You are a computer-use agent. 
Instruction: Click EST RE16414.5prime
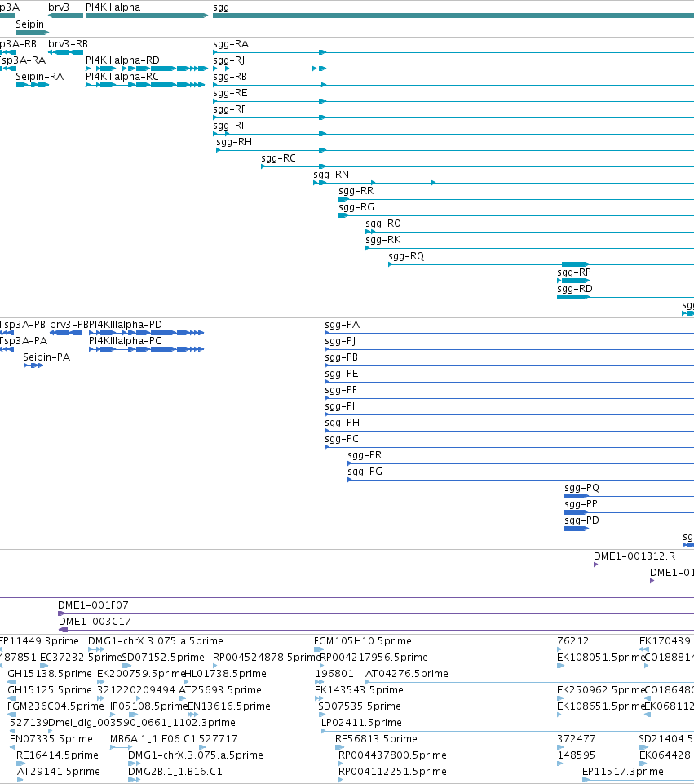pos(20,764)
